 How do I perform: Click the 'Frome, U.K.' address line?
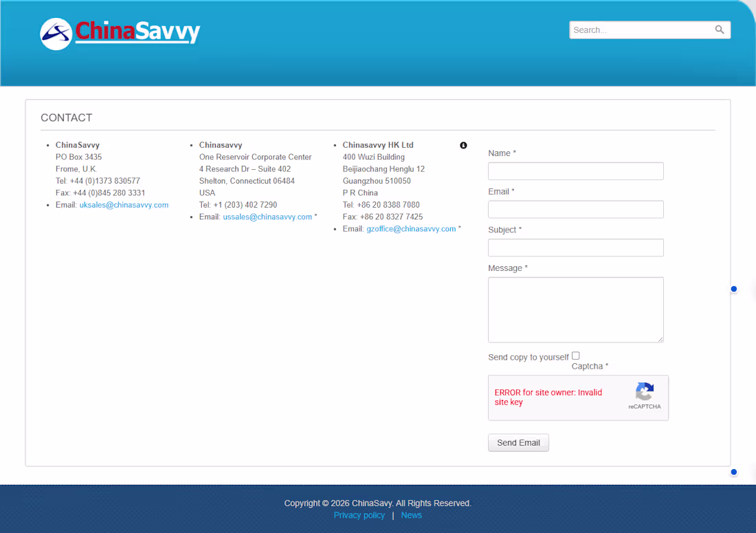pos(76,168)
